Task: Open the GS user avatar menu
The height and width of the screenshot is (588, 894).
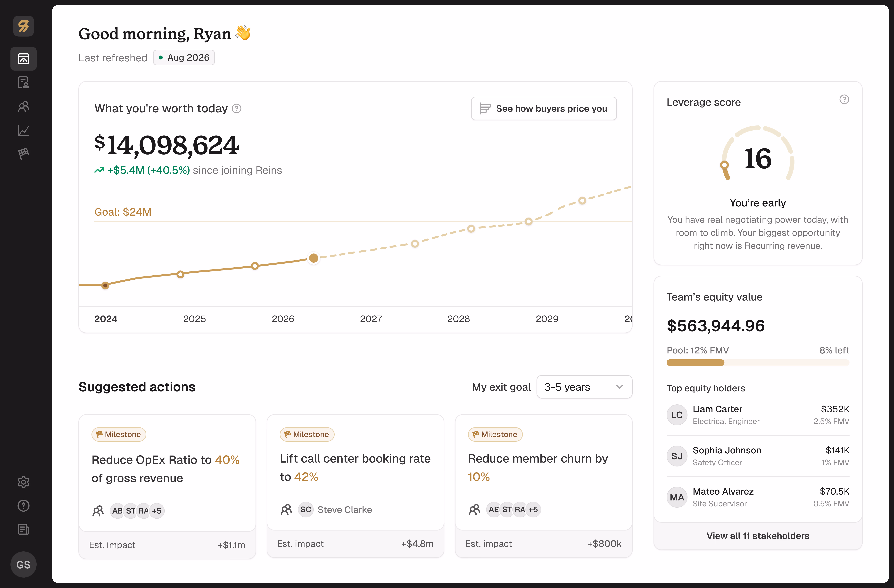Action: pos(23,564)
